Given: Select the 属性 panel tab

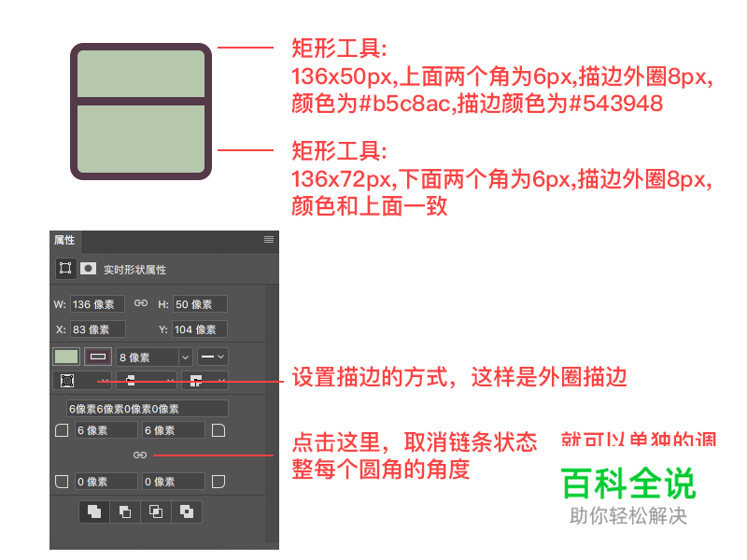Looking at the screenshot, I should (x=65, y=240).
